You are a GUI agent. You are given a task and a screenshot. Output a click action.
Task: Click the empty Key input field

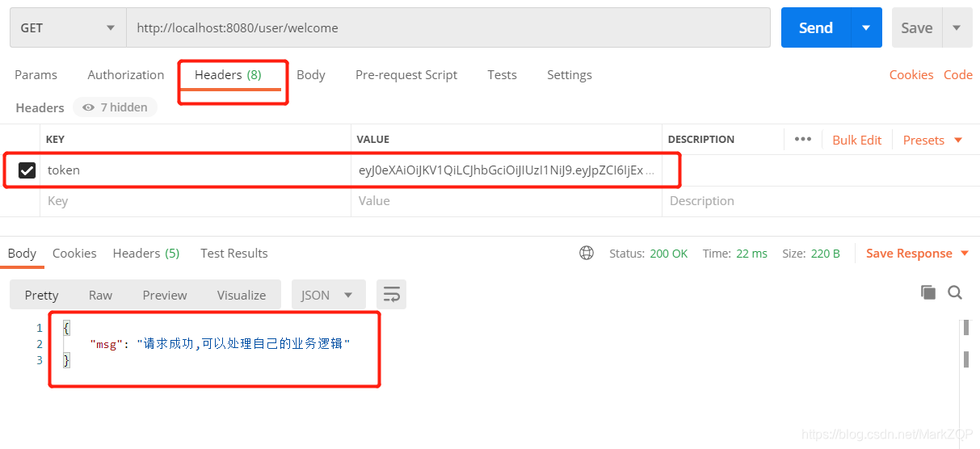click(196, 201)
